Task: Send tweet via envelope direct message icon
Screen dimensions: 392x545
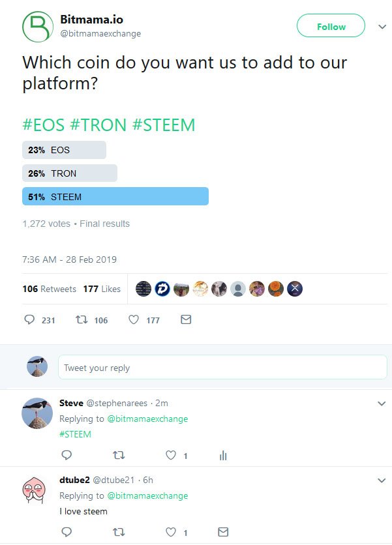Action: point(186,319)
